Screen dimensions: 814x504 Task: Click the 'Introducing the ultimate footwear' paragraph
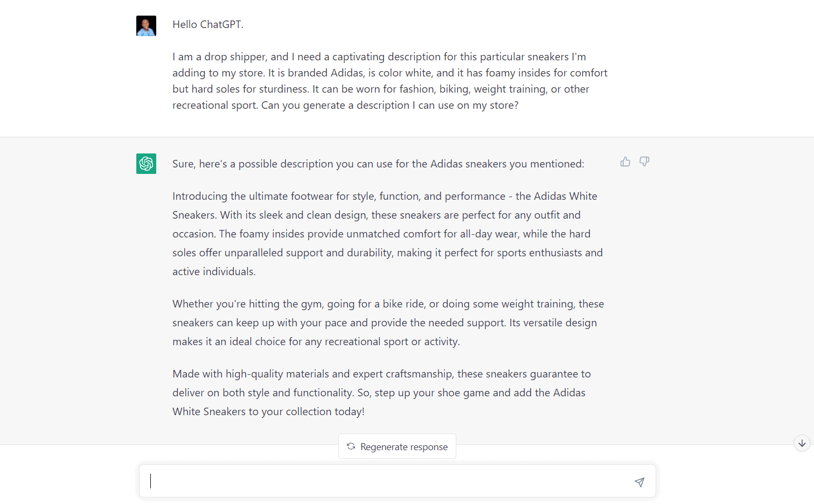(387, 234)
